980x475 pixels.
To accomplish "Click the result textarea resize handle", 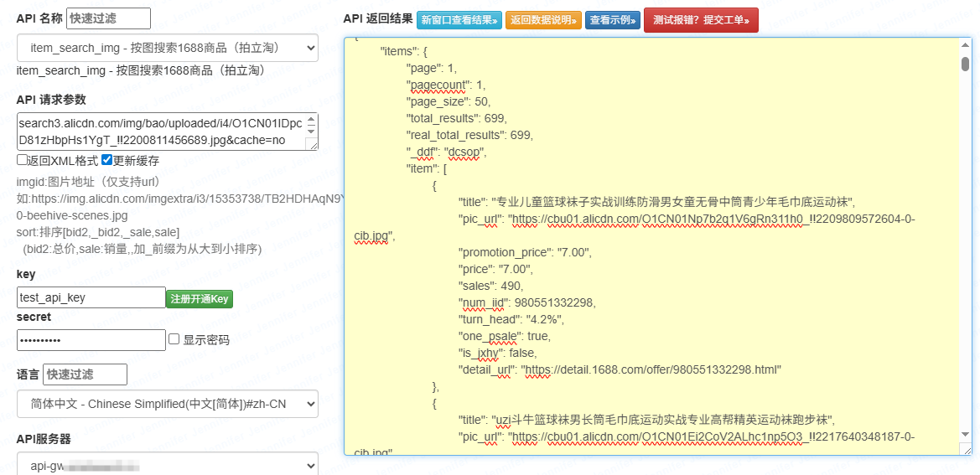I will [x=967, y=449].
